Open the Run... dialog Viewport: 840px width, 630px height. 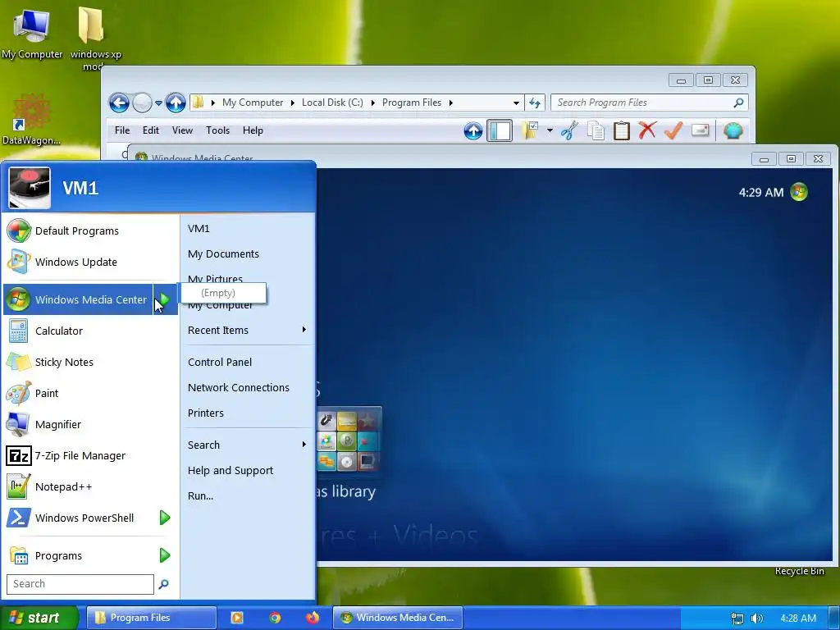coord(200,496)
